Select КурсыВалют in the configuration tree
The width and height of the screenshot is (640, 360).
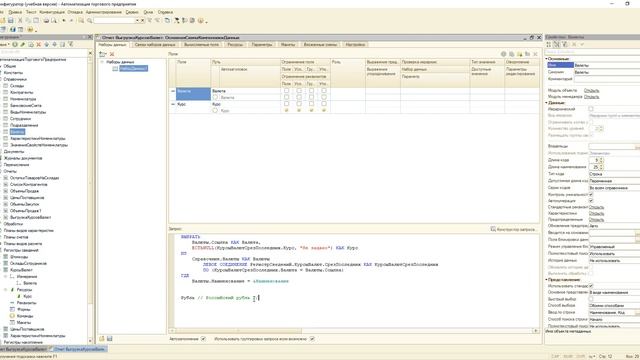point(21,270)
